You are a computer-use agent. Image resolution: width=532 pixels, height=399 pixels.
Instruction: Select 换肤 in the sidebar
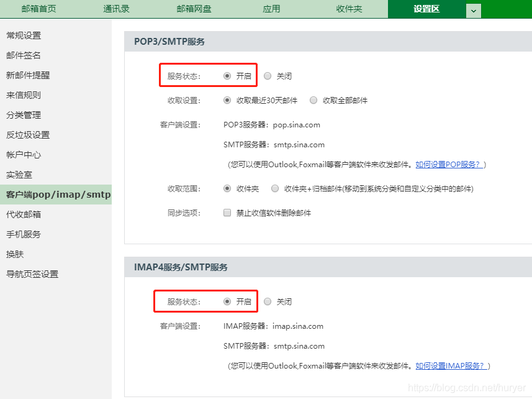point(15,254)
